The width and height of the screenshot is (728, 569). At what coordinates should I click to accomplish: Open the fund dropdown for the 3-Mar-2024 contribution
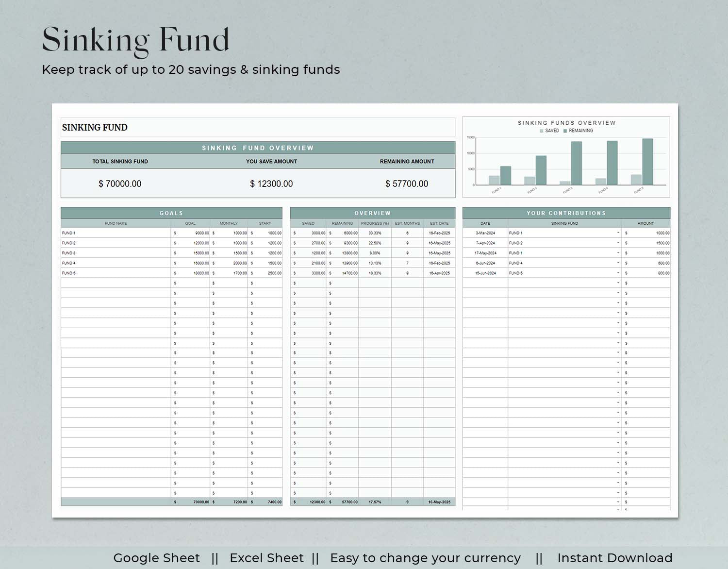click(618, 233)
